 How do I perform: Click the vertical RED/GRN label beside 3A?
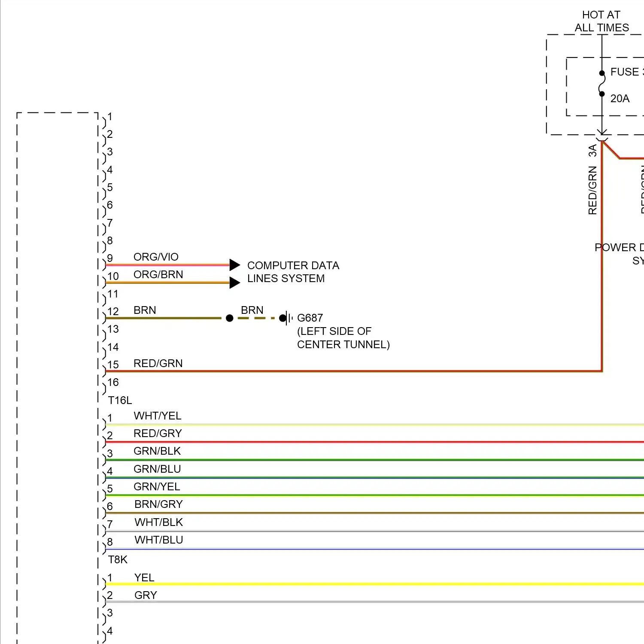[592, 190]
